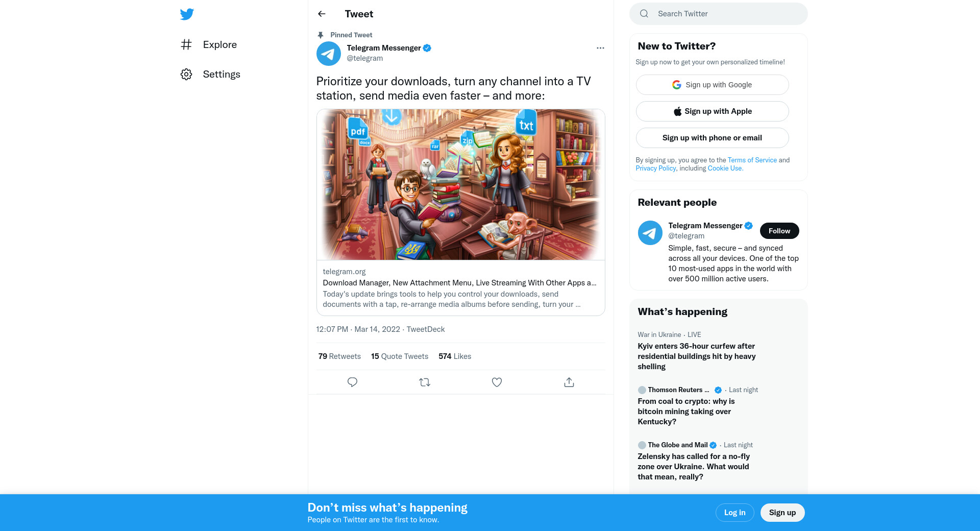
Task: Go back using the arrow icon
Action: click(x=322, y=14)
